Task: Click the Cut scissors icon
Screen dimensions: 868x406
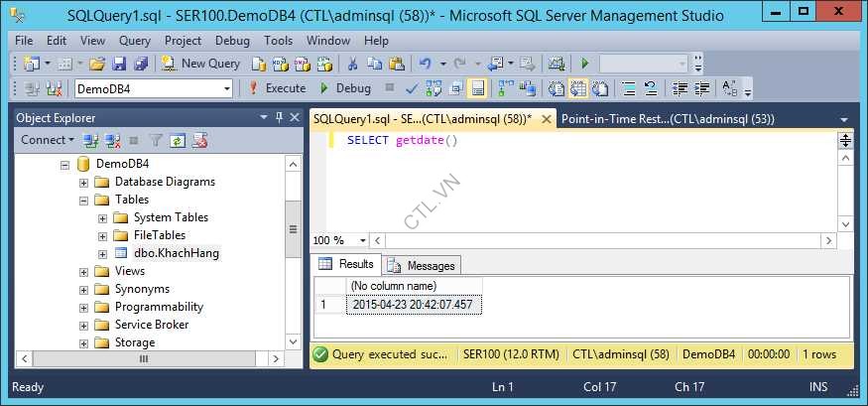Action: point(351,64)
